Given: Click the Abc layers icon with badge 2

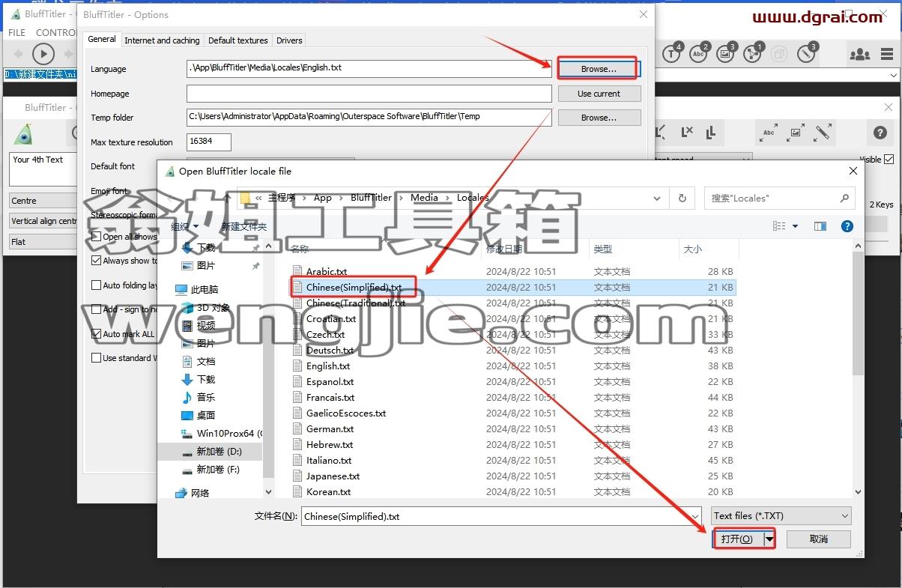Looking at the screenshot, I should tap(699, 53).
